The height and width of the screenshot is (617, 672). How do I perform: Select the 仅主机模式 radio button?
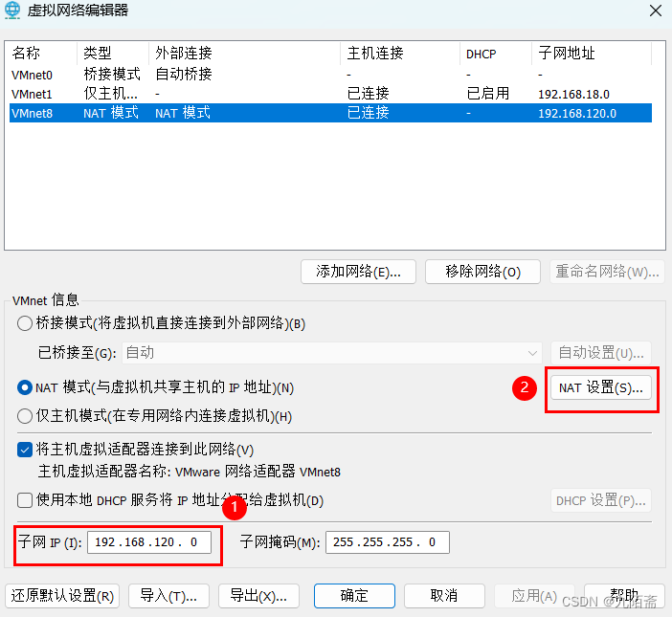25,416
